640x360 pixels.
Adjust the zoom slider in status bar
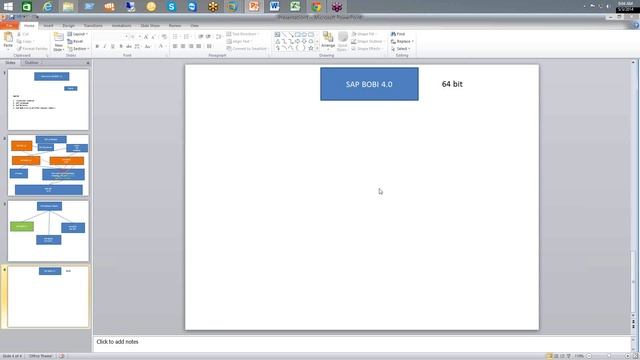(608, 356)
